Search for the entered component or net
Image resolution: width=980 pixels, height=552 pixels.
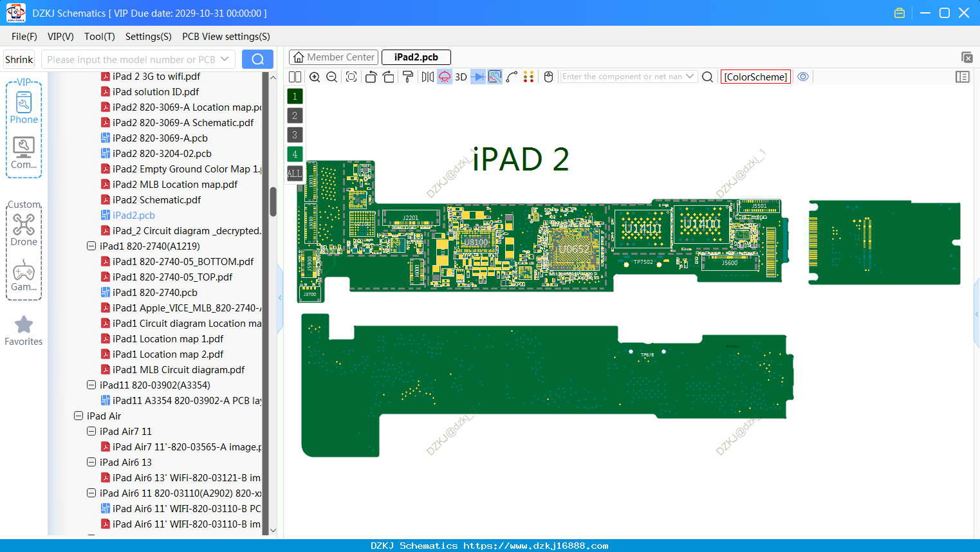[707, 77]
